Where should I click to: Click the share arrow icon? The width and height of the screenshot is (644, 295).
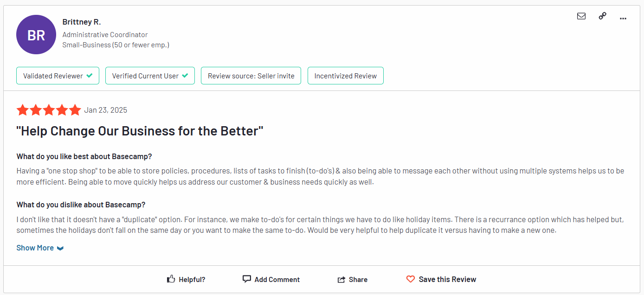341,279
